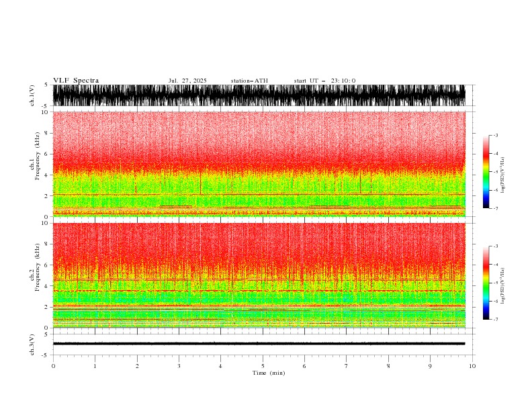This screenshot has width=532, height=411.
Task: Click the time axis tick label "9"
Action: [x=430, y=366]
